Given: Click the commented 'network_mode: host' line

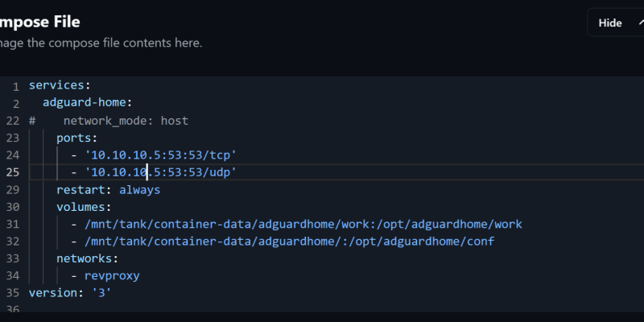Looking at the screenshot, I should pyautogui.click(x=125, y=121).
